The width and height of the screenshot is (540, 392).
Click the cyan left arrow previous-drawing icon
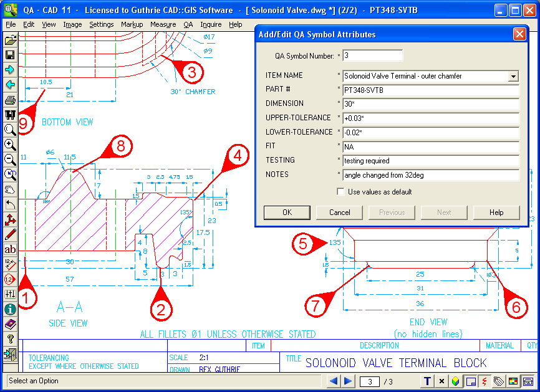point(11,85)
